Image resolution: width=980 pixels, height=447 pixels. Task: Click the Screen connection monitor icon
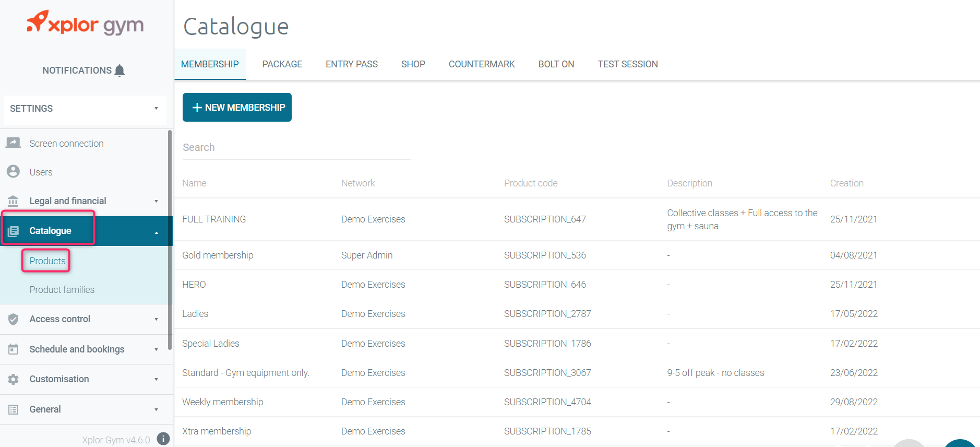[13, 143]
